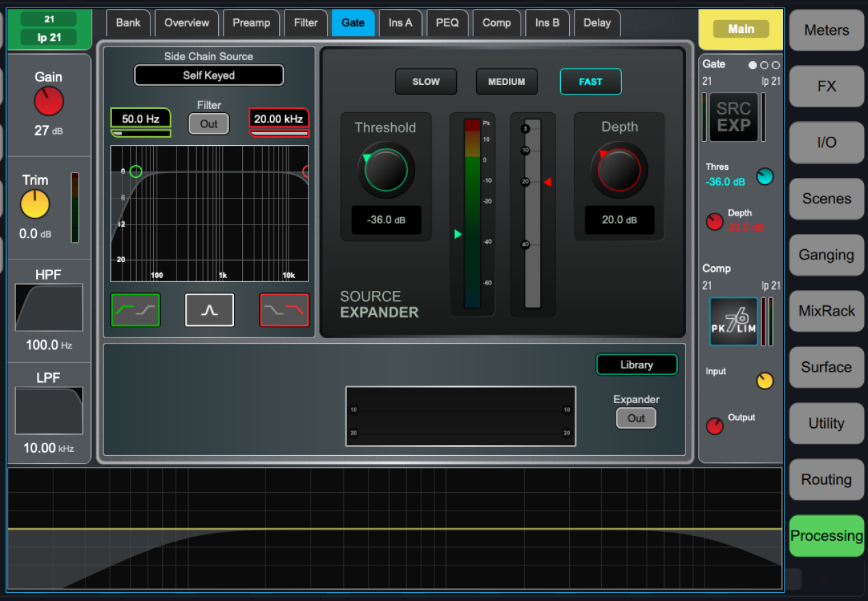Open the Routing screen
The image size is (868, 601).
[x=826, y=480]
